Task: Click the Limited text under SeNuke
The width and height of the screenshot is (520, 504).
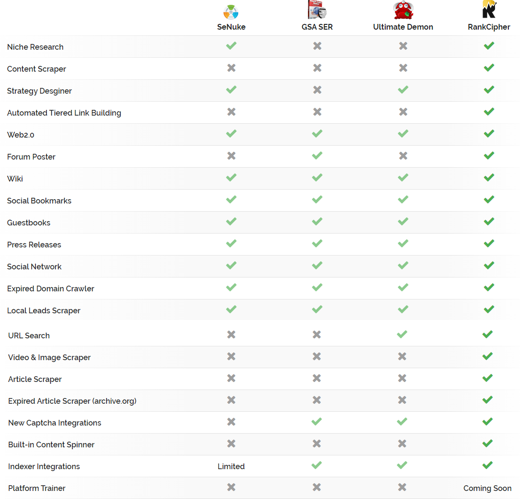Action: click(x=231, y=466)
